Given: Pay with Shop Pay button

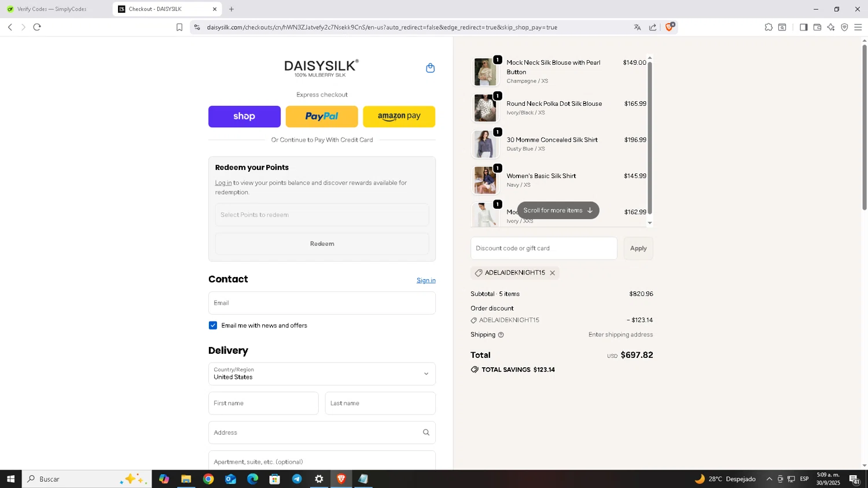Looking at the screenshot, I should [x=244, y=116].
